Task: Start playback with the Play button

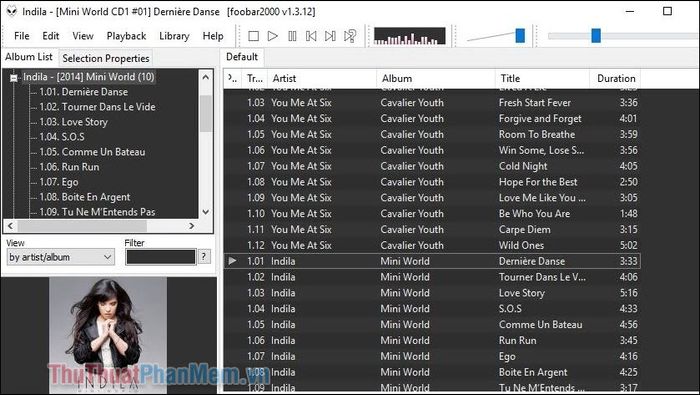Action: click(272, 36)
